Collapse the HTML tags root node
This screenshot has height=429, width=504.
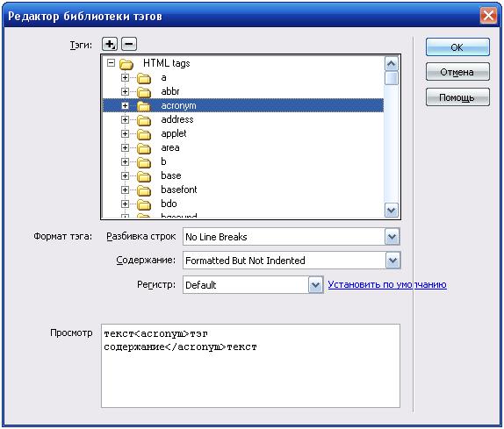[111, 62]
